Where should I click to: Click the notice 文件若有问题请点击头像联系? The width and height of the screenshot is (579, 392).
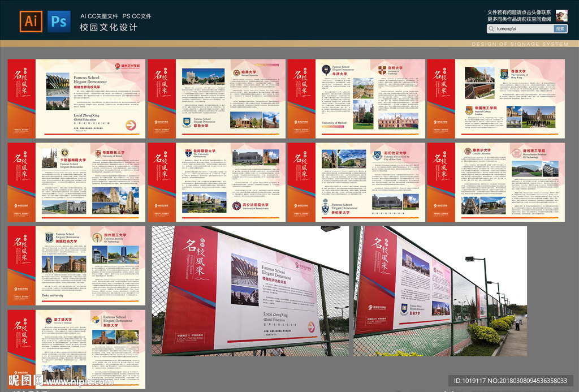tap(519, 12)
